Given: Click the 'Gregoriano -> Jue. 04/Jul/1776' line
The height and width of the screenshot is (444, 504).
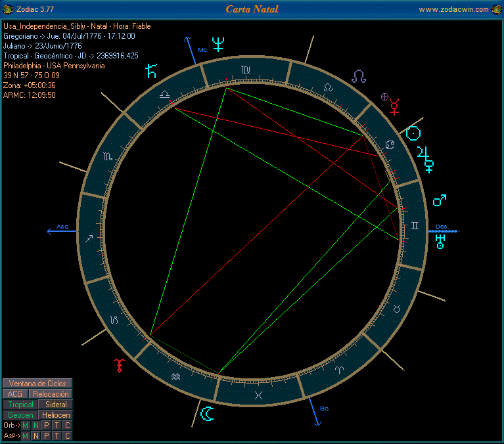Looking at the screenshot, I should point(69,36).
